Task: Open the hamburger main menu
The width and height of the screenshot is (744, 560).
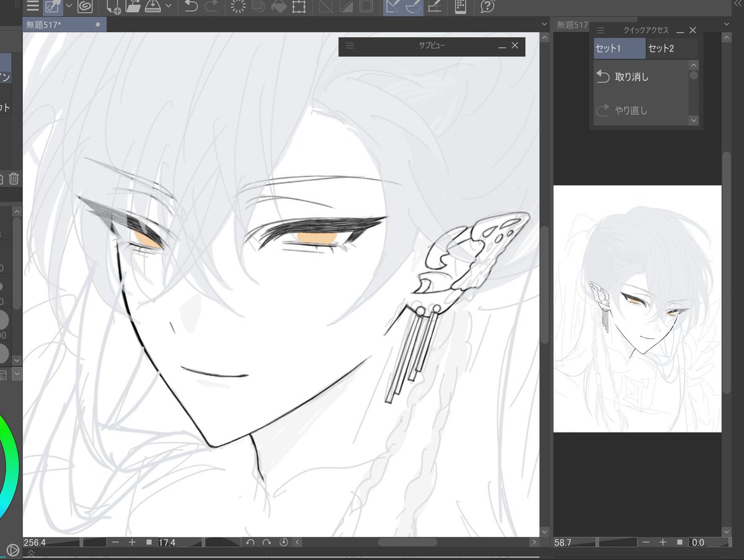Action: [x=32, y=7]
